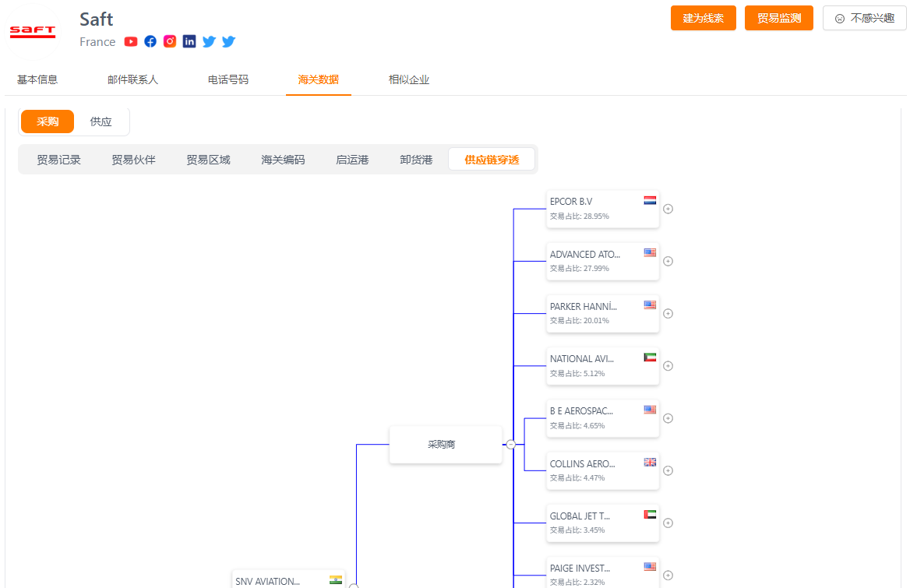This screenshot has height=588, width=910.
Task: Click the US flag on PAIGE INVEST card
Action: 650,566
